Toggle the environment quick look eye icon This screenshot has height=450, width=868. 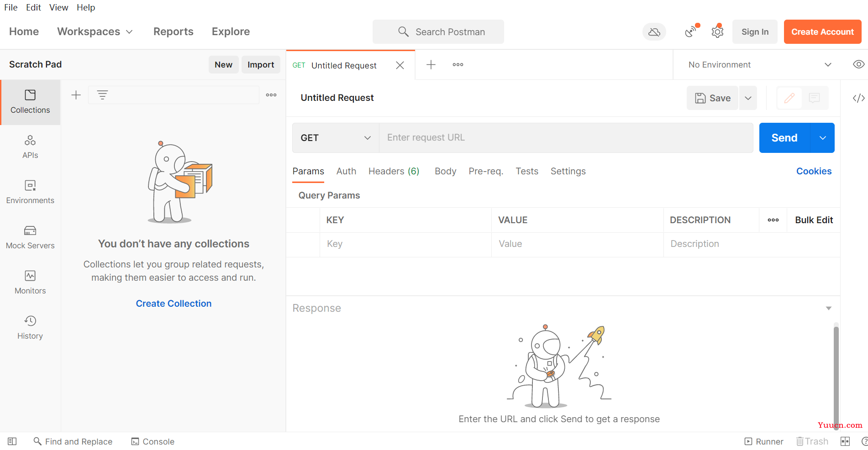(858, 64)
